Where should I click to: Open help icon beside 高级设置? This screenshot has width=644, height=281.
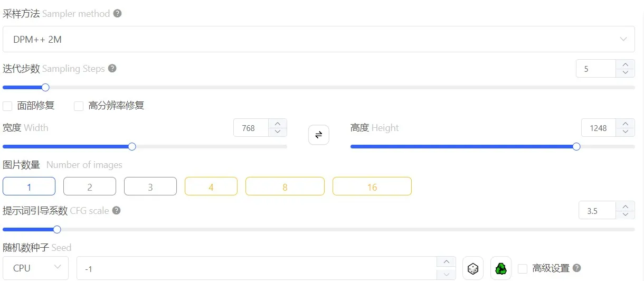pyautogui.click(x=577, y=268)
